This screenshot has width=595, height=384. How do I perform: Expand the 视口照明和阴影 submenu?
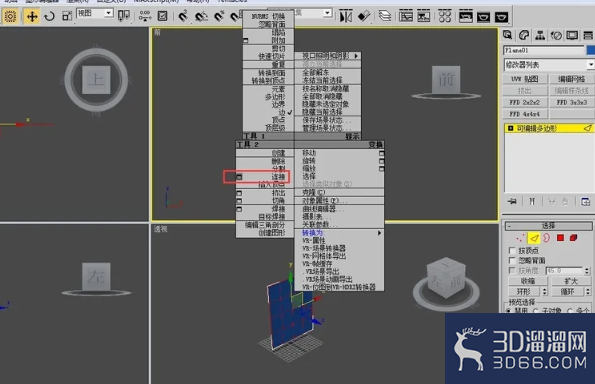click(x=328, y=56)
